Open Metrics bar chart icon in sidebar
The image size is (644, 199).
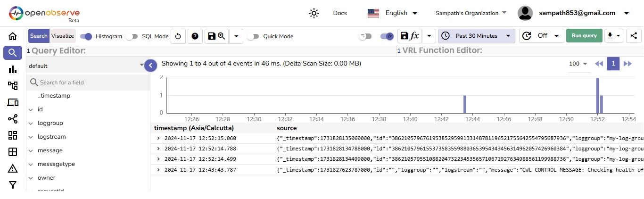[13, 69]
